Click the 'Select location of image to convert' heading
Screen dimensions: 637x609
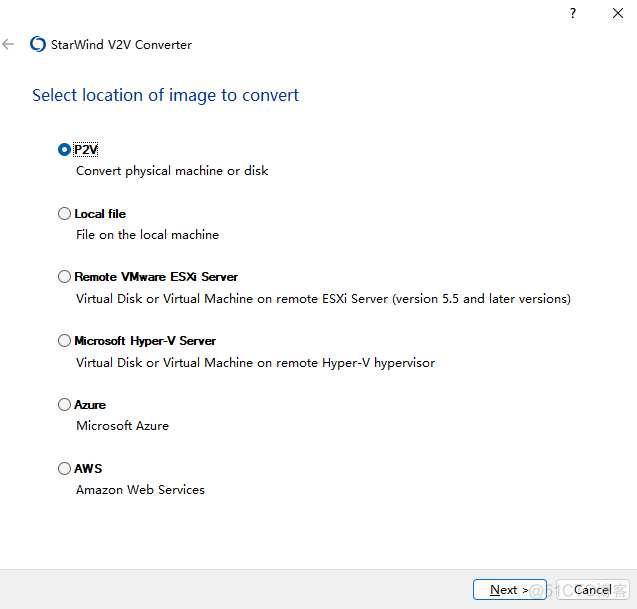[x=165, y=96]
